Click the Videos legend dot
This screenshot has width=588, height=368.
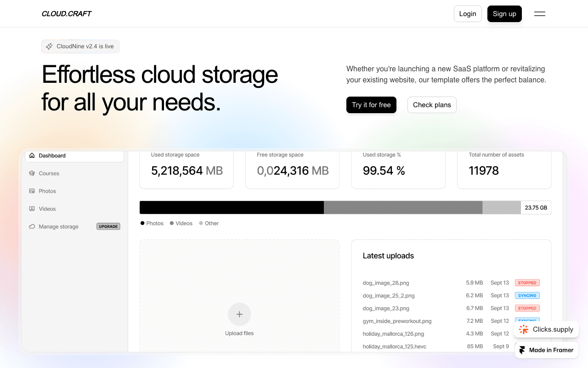tap(172, 223)
